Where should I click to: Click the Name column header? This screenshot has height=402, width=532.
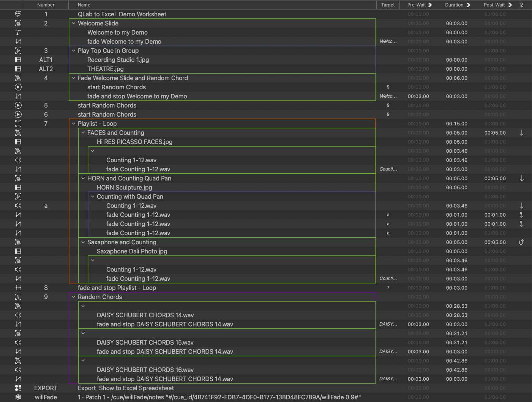84,5
